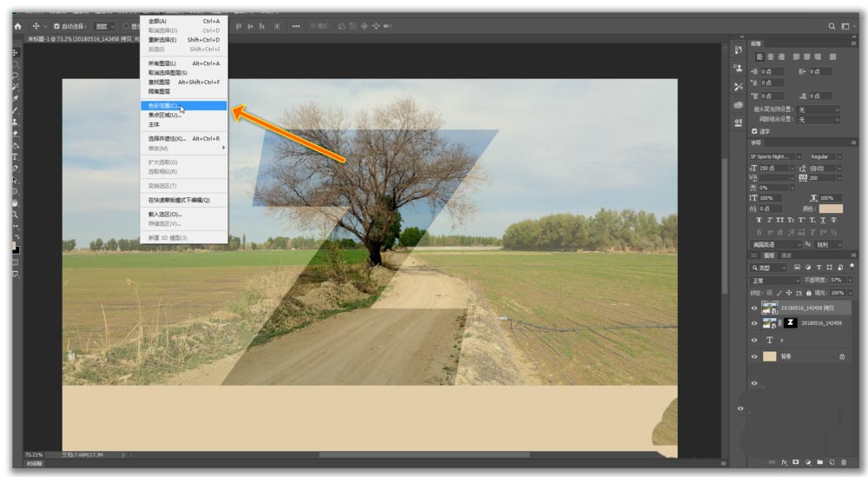This screenshot has width=868, height=477.
Task: Select the Horizontal Type tool in toolbox
Action: point(15,157)
